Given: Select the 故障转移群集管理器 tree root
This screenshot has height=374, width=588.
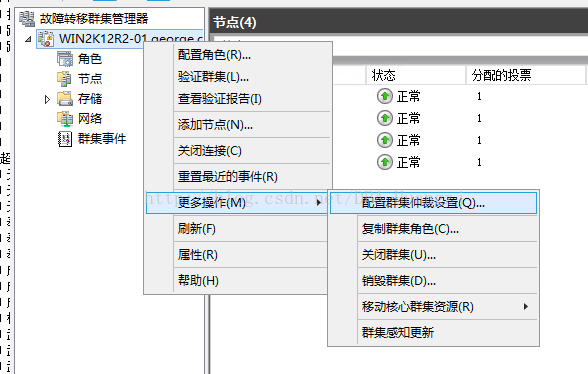Looking at the screenshot, I should [x=94, y=19].
